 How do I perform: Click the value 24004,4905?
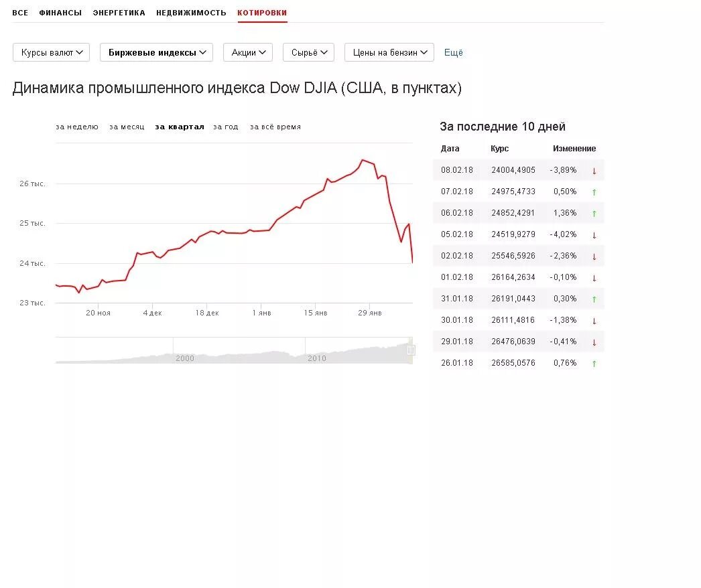pyautogui.click(x=513, y=170)
